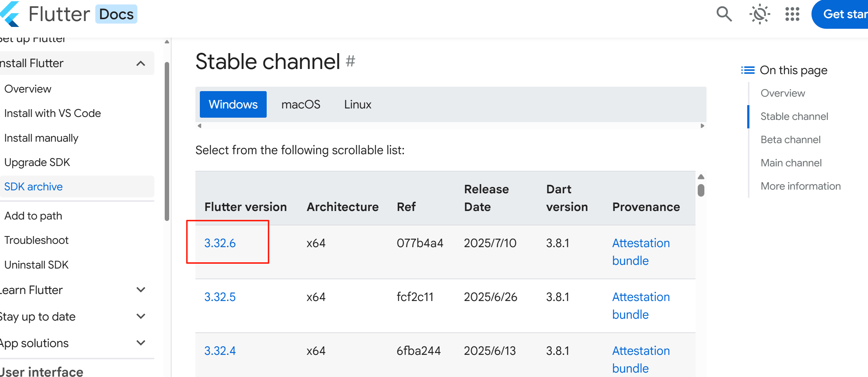This screenshot has width=868, height=377.
Task: Expand the App solutions section chevron
Action: (141, 343)
